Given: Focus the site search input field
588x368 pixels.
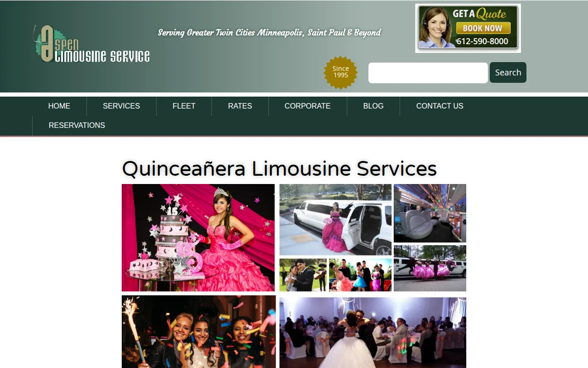Looking at the screenshot, I should click(428, 73).
